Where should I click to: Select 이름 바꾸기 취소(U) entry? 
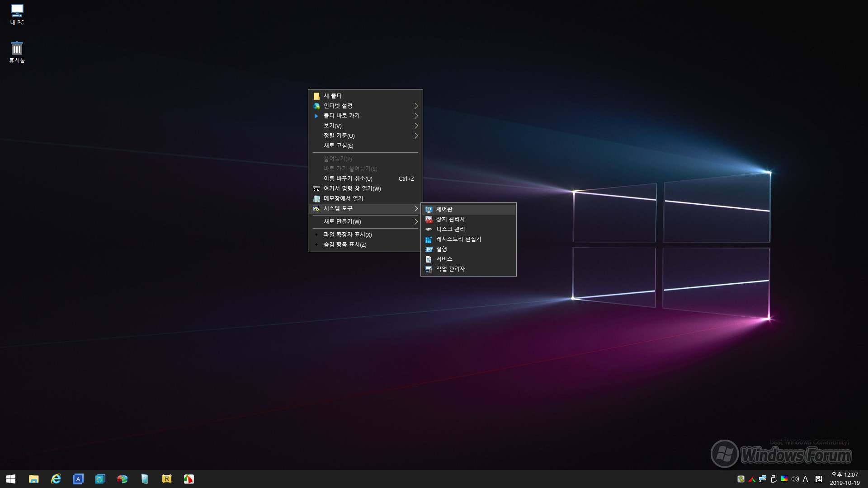coord(365,178)
